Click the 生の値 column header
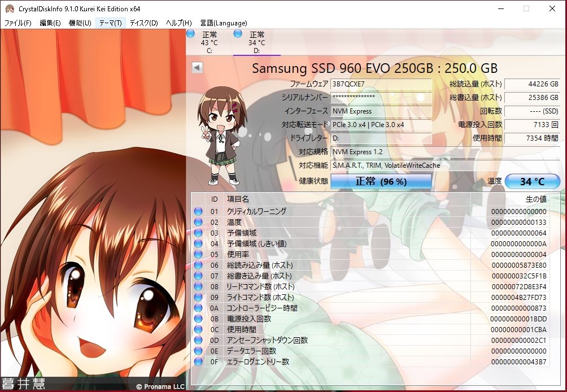 536,199
